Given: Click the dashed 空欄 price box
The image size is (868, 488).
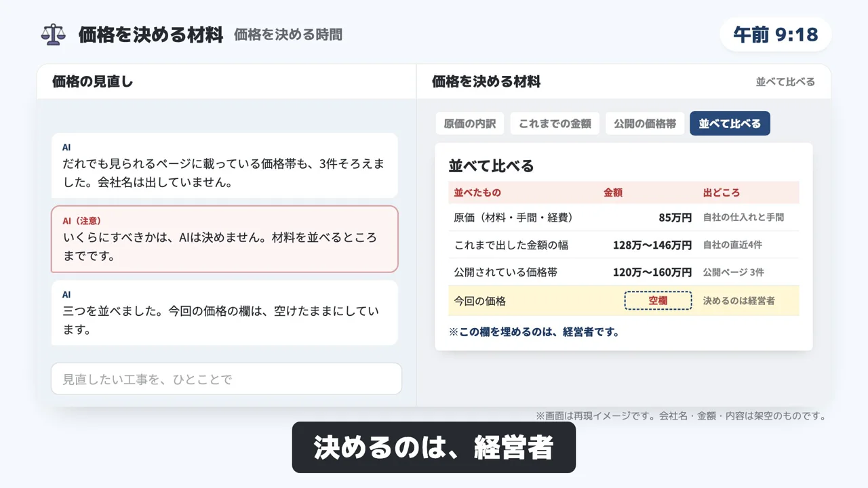Looking at the screenshot, I should tap(658, 300).
